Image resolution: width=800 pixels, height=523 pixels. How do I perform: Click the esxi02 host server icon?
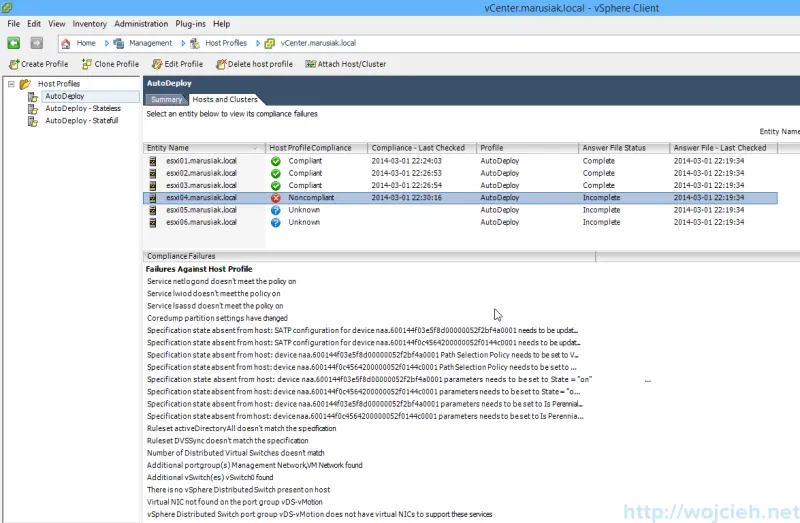point(153,173)
